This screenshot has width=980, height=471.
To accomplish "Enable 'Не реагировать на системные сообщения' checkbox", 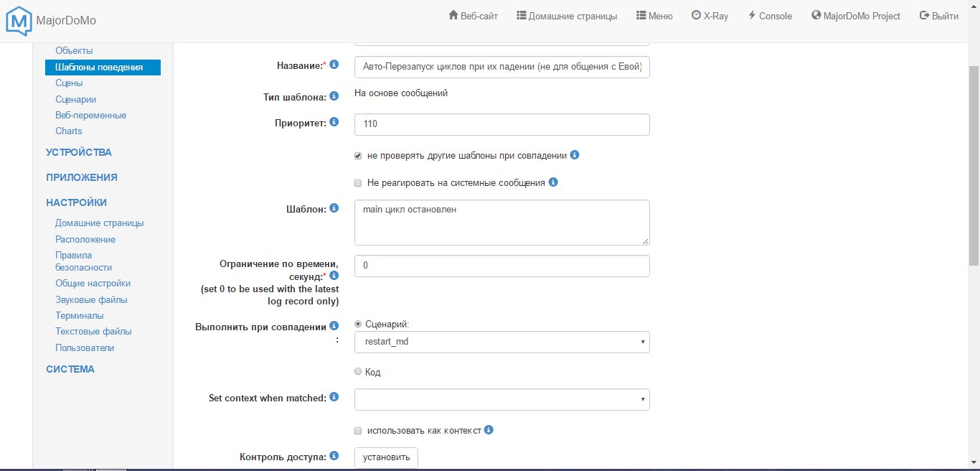I will click(x=358, y=183).
